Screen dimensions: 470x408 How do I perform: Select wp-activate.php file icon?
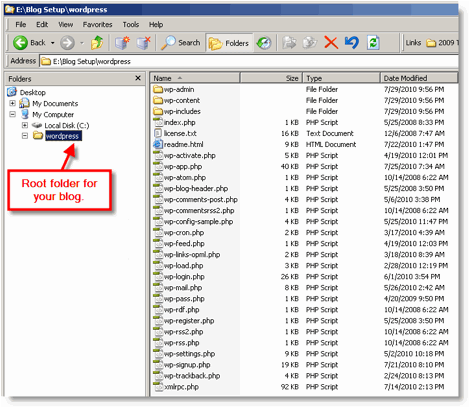158,155
